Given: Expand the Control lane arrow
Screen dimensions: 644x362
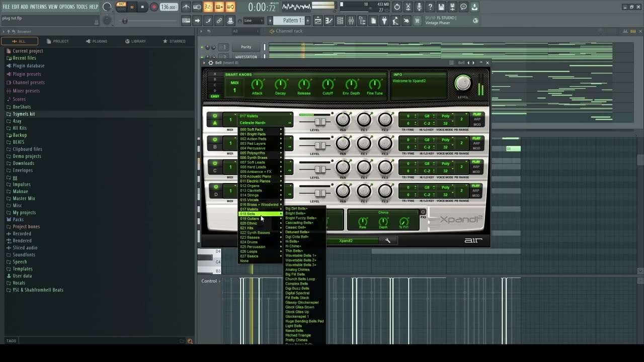Looking at the screenshot, I should 220,281.
